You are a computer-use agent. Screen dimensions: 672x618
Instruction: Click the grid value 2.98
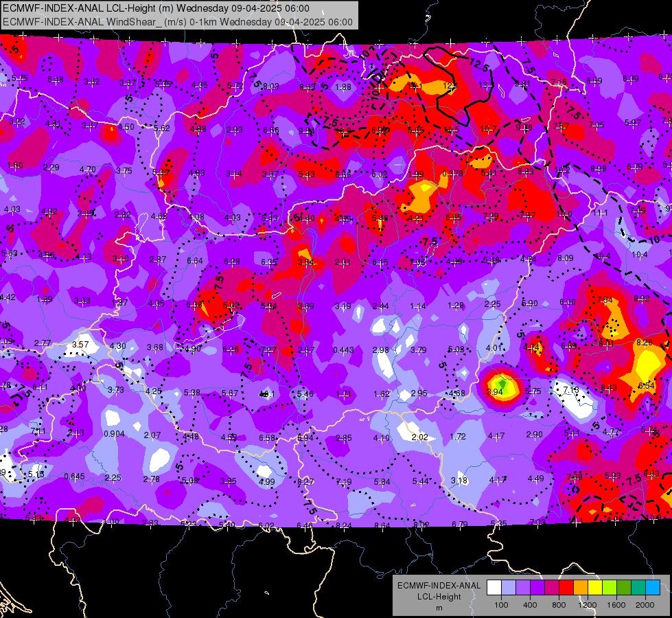point(380,350)
